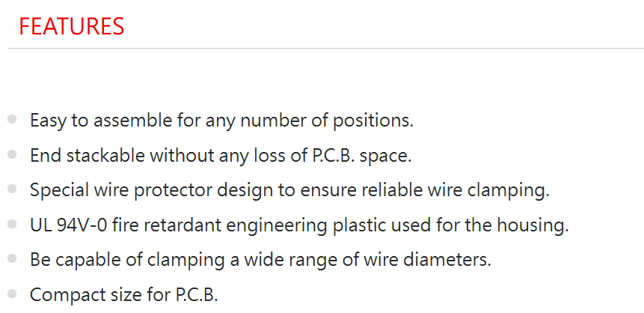This screenshot has width=644, height=313.
Task: Click bullet beside 'Special wire protector' line
Action: [x=12, y=189]
